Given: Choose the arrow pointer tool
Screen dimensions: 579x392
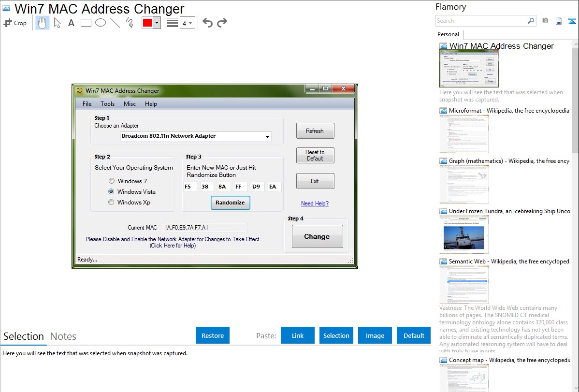Looking at the screenshot, I should tap(57, 23).
